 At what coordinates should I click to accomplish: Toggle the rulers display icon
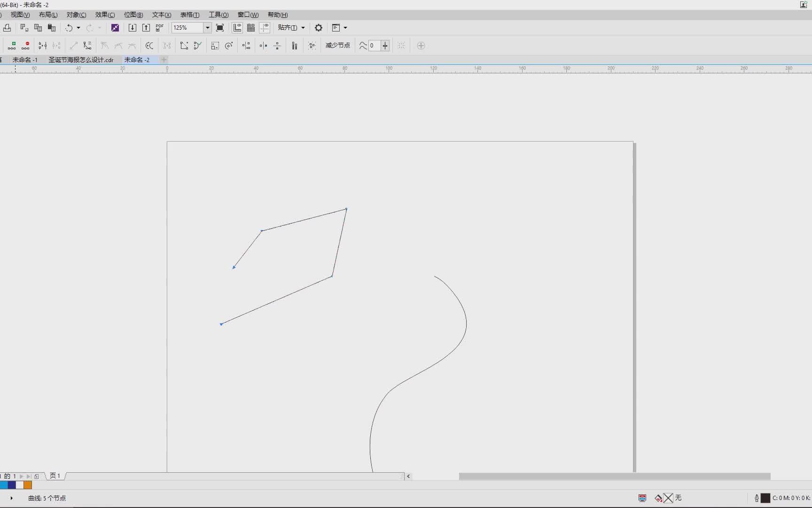coord(237,28)
